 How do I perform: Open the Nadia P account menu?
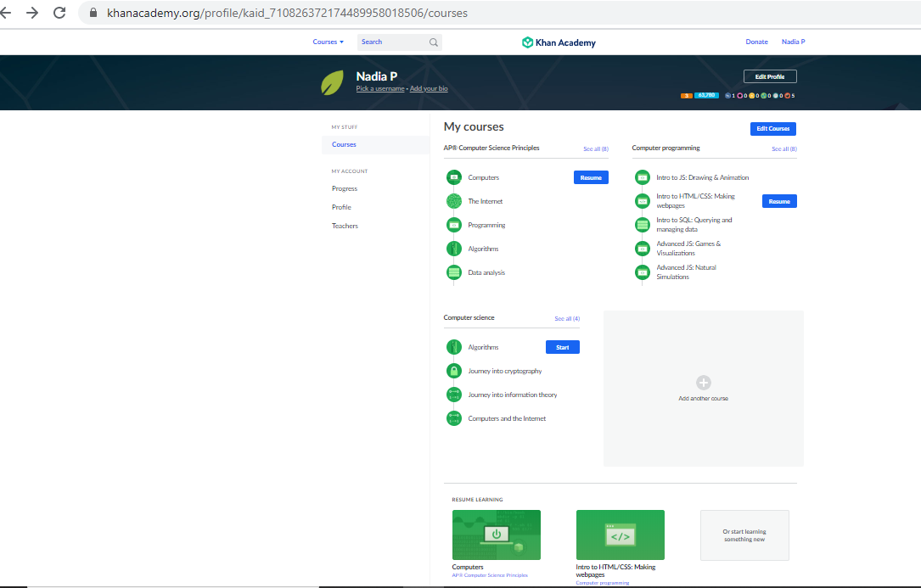[x=793, y=42]
